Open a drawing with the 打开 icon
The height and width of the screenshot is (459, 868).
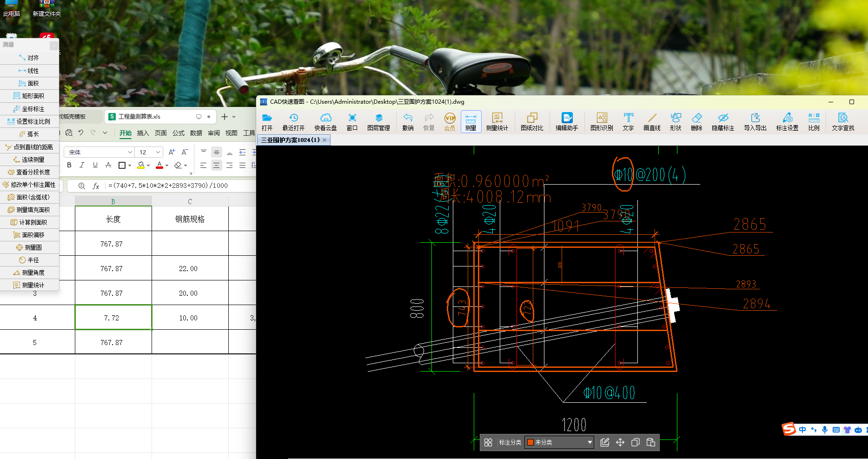267,122
